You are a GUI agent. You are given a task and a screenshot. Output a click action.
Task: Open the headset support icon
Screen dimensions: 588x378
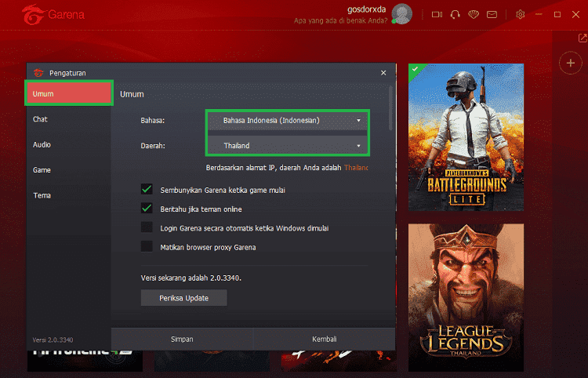456,15
